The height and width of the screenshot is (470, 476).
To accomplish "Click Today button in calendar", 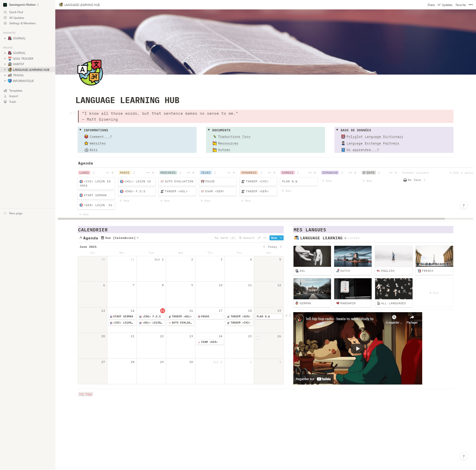I will [272, 247].
